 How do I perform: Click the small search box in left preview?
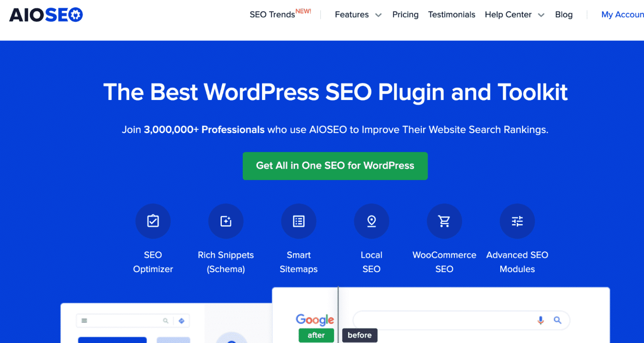click(133, 321)
